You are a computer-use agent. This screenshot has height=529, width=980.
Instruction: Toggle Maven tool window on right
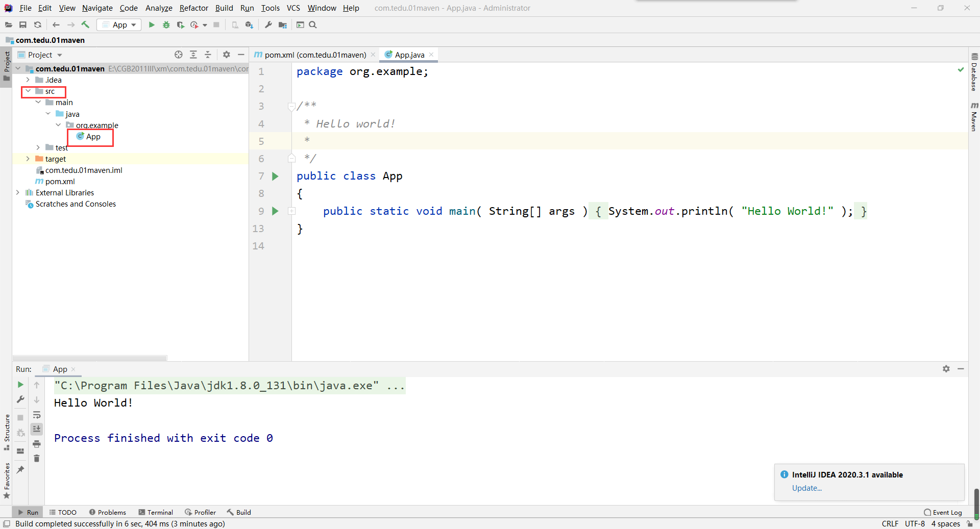coord(974,117)
